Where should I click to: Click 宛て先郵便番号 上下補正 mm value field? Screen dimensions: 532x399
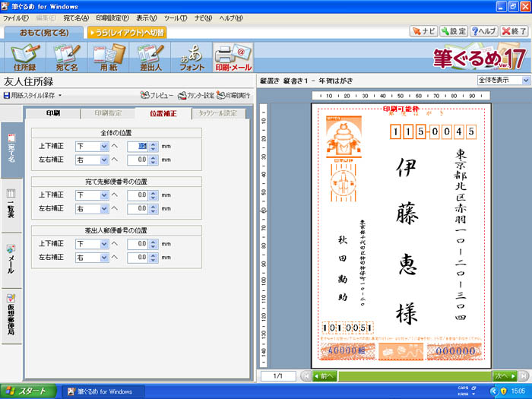pyautogui.click(x=137, y=195)
